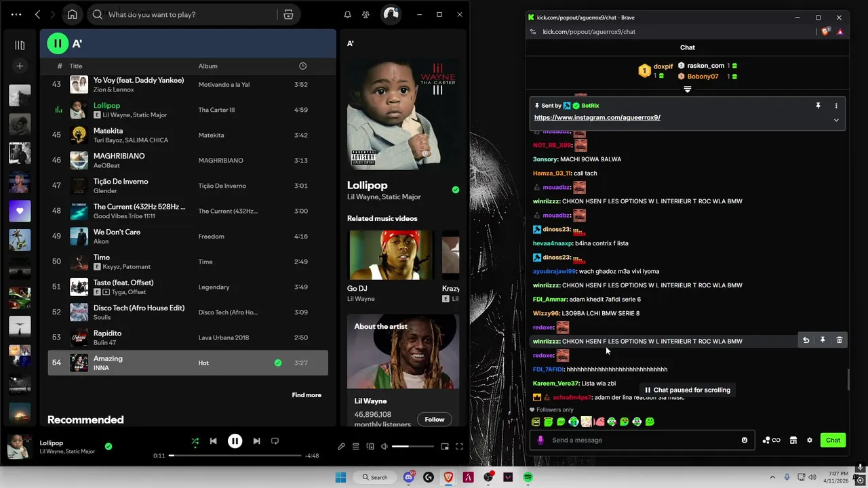Open the play queue icon
Image resolution: width=868 pixels, height=488 pixels.
(355, 447)
